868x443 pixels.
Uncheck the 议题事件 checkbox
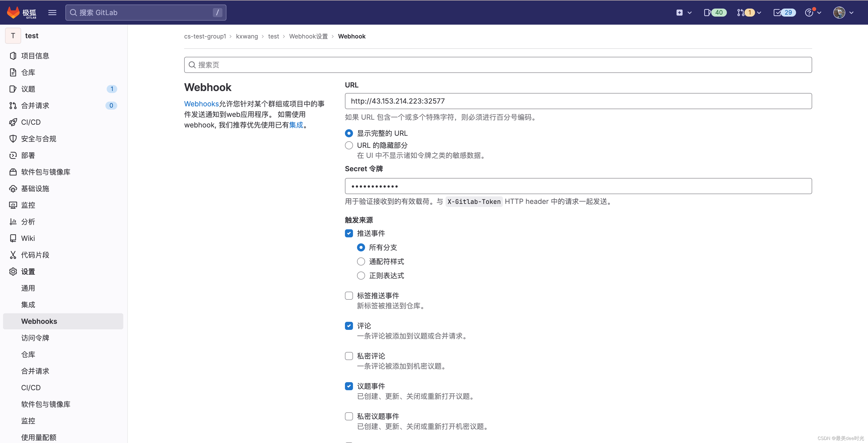point(349,386)
